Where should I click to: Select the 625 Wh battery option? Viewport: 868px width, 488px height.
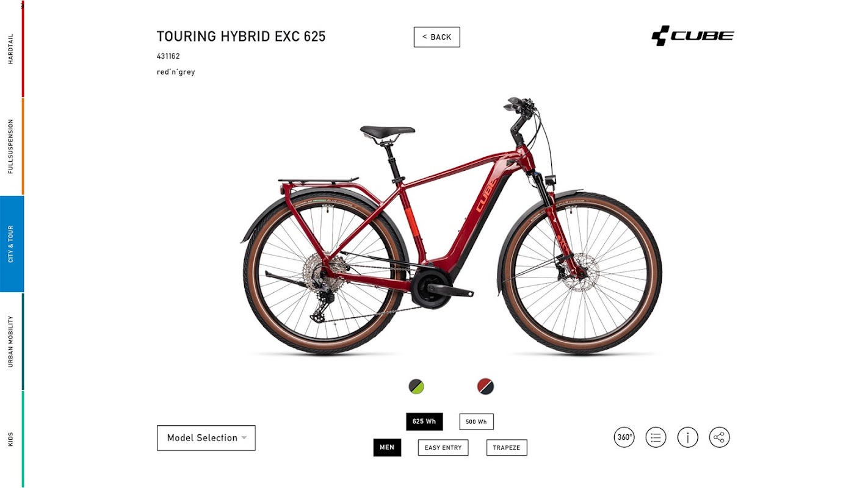pos(424,422)
